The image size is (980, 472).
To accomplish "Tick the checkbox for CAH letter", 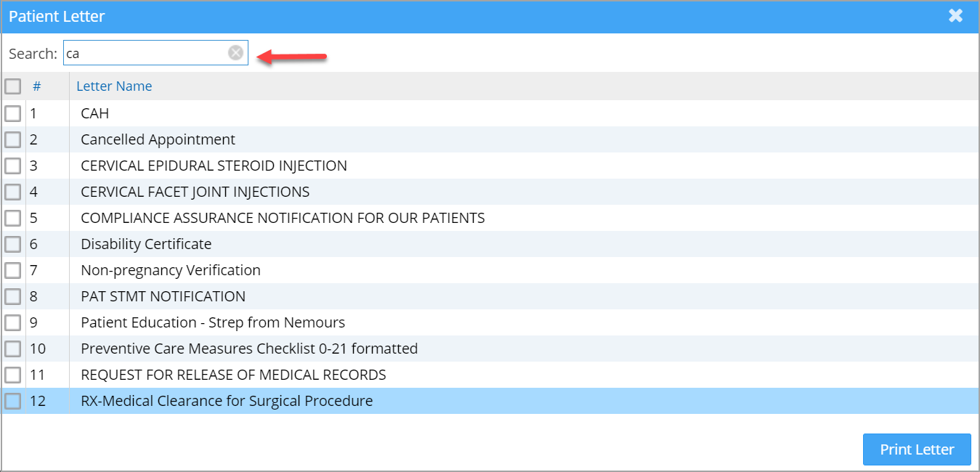I will point(13,113).
